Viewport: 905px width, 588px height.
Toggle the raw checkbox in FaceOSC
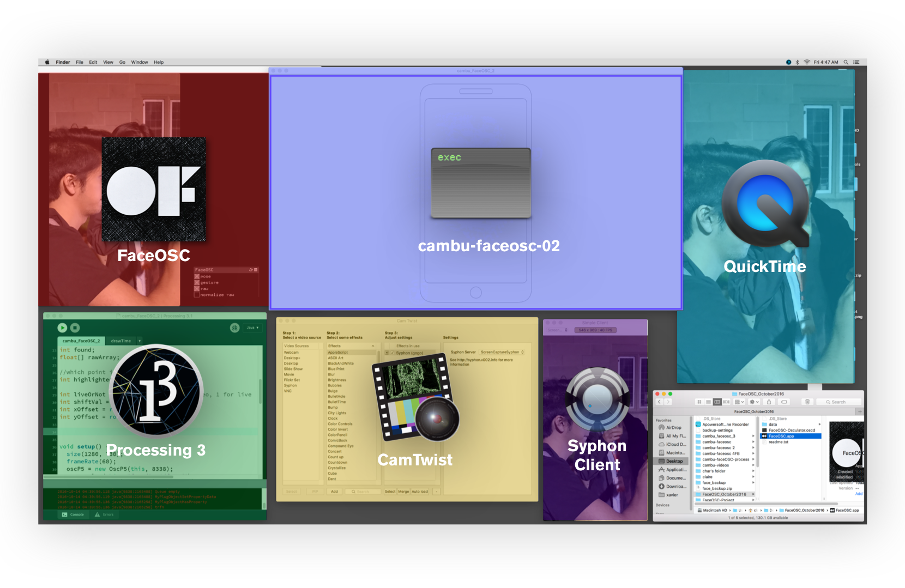[x=197, y=288]
